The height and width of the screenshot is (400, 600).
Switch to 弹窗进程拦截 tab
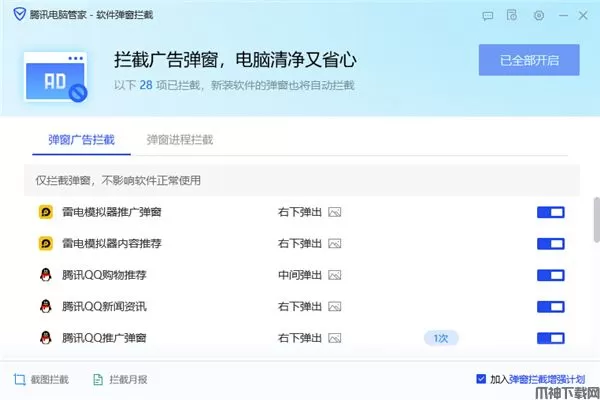pos(179,140)
